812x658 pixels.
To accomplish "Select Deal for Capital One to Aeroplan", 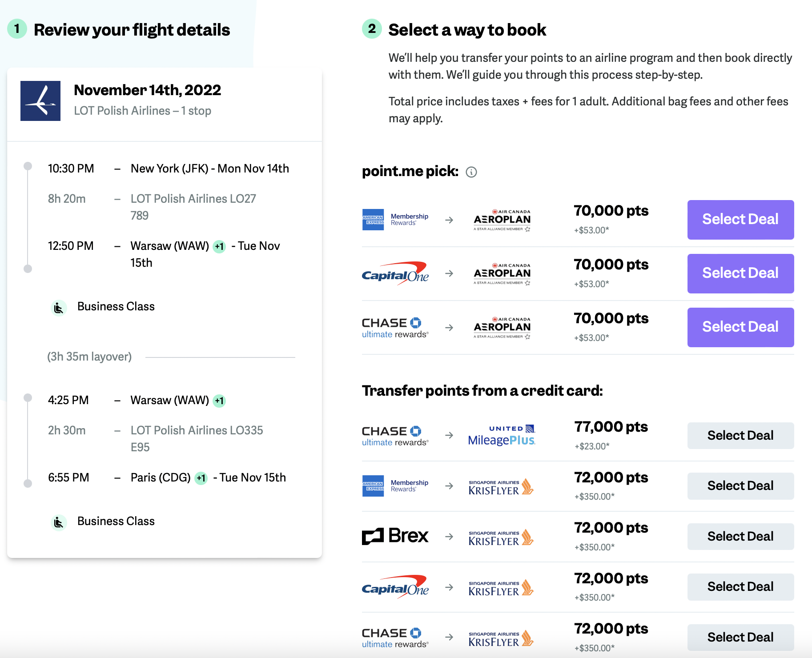I will [740, 273].
